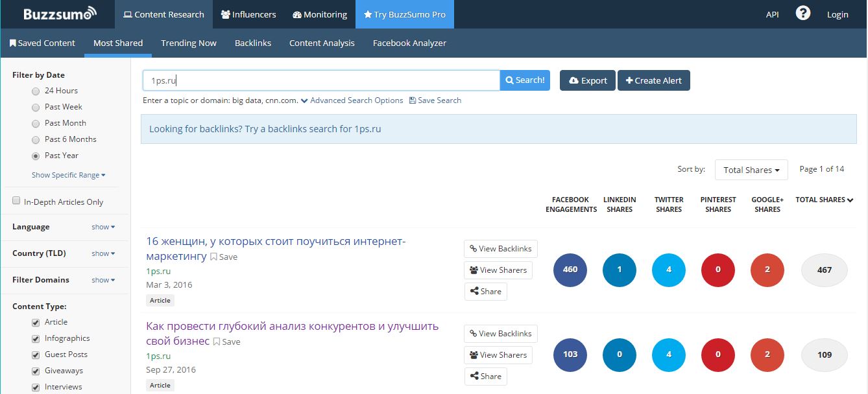Select the Past Month radio button
Viewport: 868px width, 394px height.
click(36, 124)
